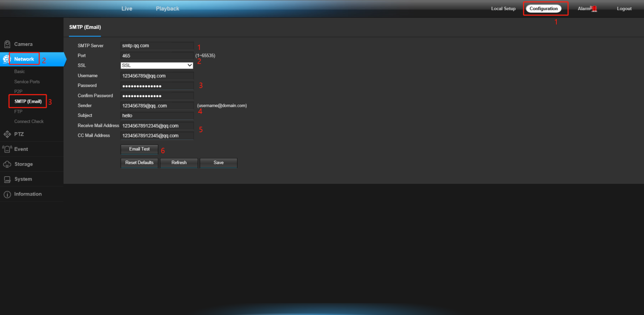Click the Refresh button

click(179, 163)
